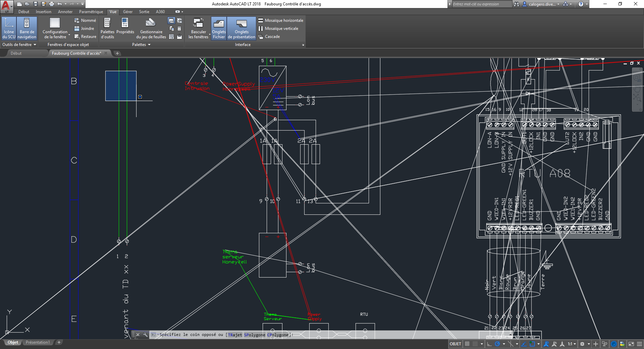The image size is (644, 349).
Task: Toggle object snap square icon
Action: pyautogui.click(x=532, y=344)
